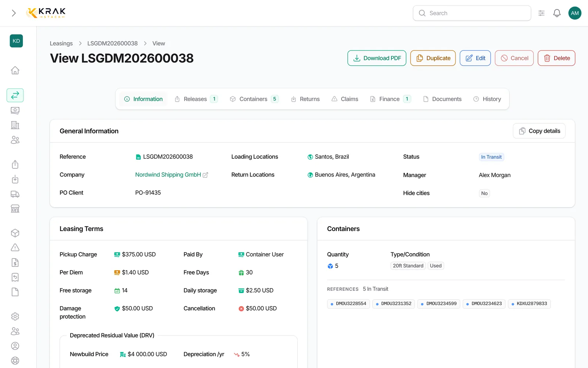Click the Edit button
This screenshot has height=368, width=588.
[x=475, y=58]
